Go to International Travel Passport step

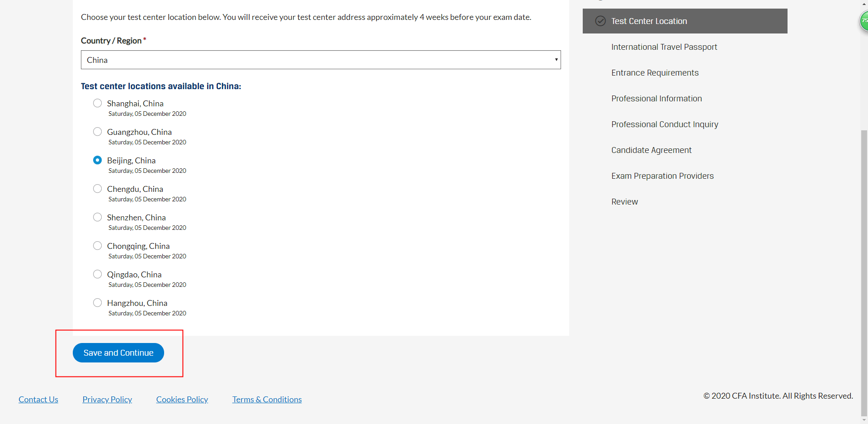tap(664, 47)
